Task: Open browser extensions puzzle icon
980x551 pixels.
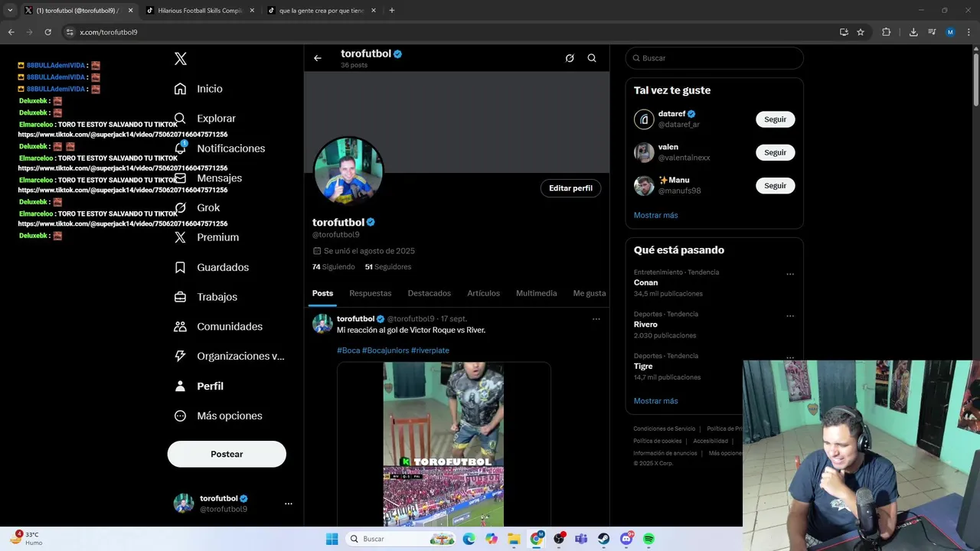Action: [887, 32]
